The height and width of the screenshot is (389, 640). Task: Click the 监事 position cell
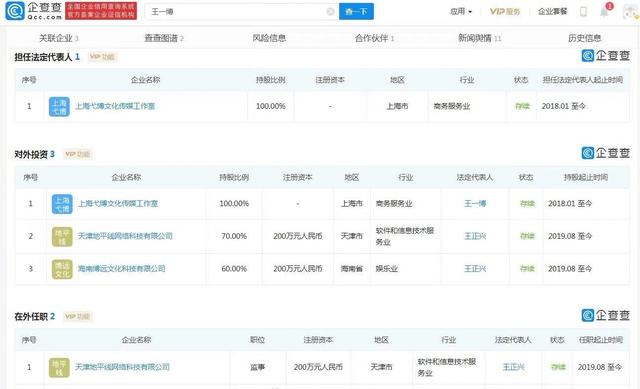(x=258, y=367)
